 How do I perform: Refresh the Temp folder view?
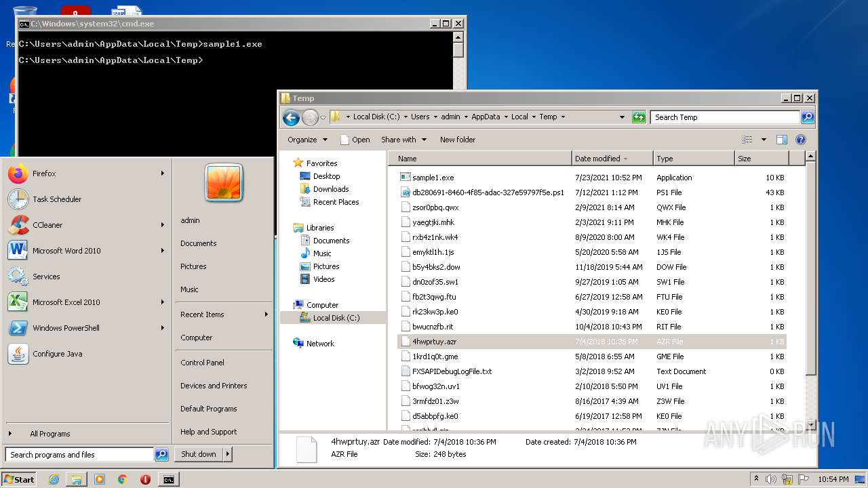pyautogui.click(x=639, y=117)
